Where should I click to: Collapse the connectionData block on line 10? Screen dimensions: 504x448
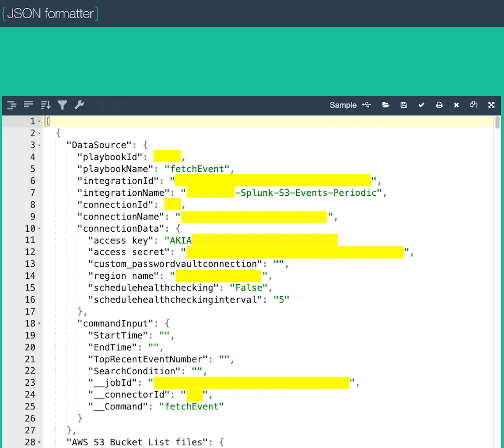pos(39,229)
